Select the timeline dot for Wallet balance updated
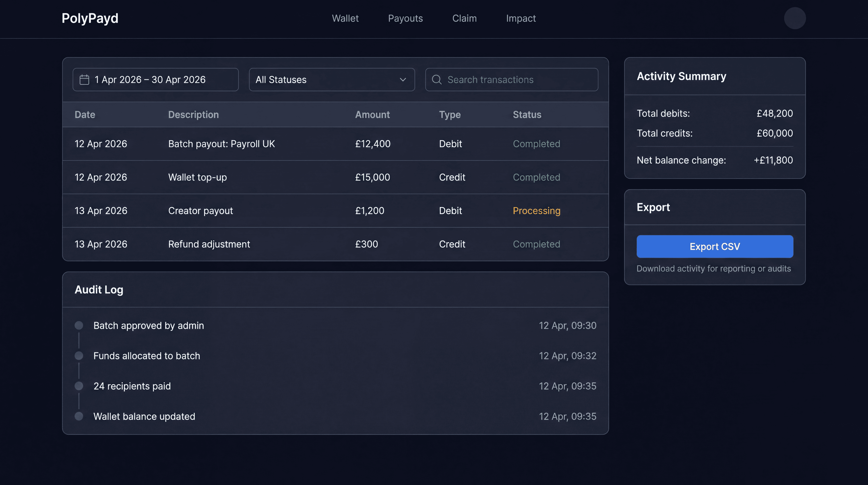Image resolution: width=868 pixels, height=485 pixels. pos(79,416)
